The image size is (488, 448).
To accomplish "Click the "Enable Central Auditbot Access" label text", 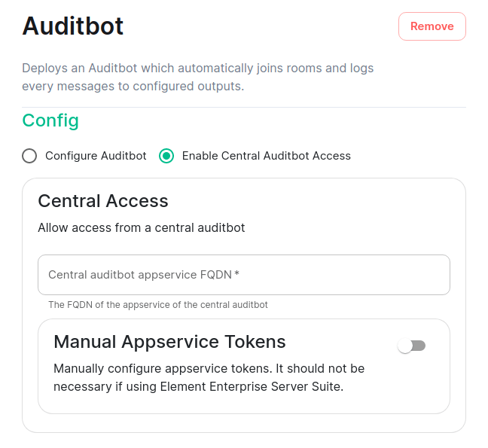I will 266,156.
